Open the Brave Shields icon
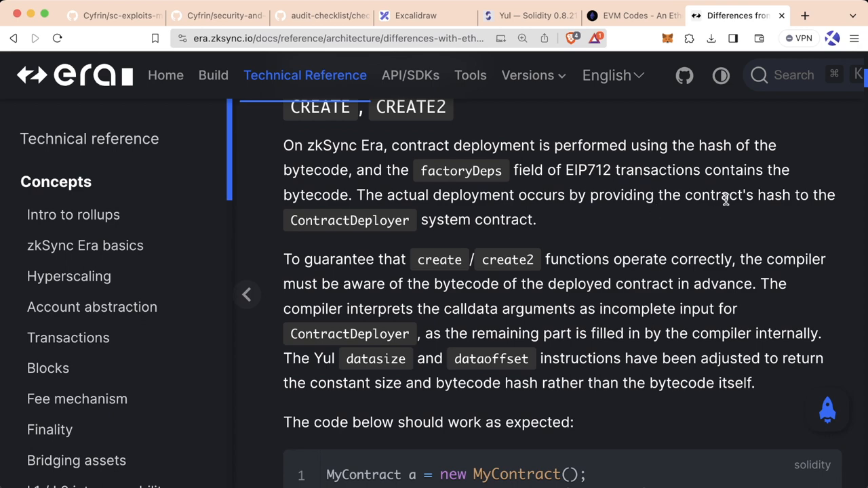The width and height of the screenshot is (868, 488). tap(572, 38)
